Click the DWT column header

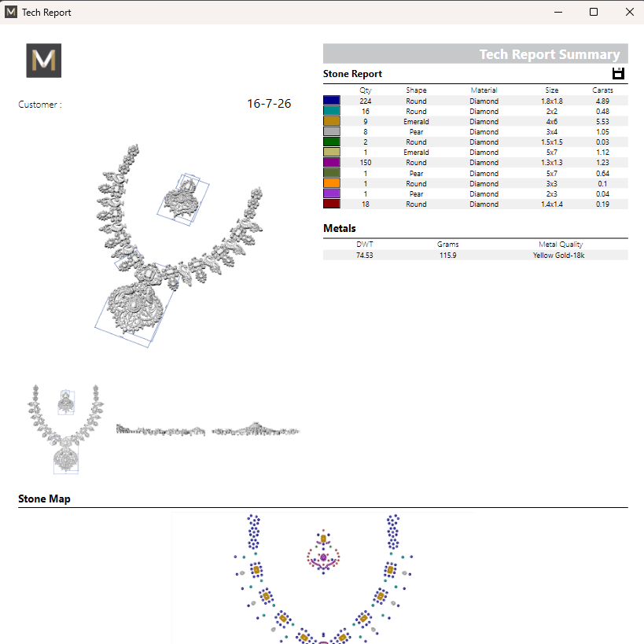364,245
